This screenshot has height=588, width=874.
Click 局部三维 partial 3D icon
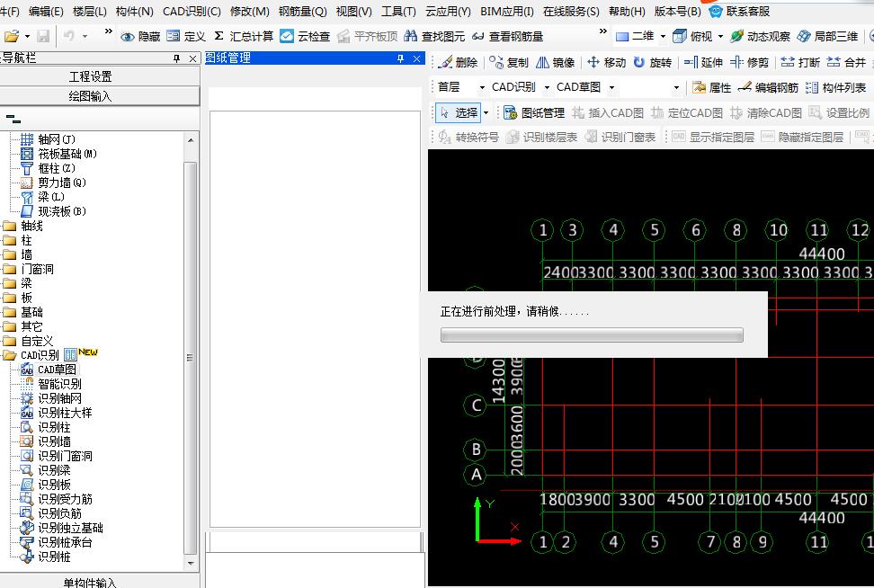[x=803, y=36]
